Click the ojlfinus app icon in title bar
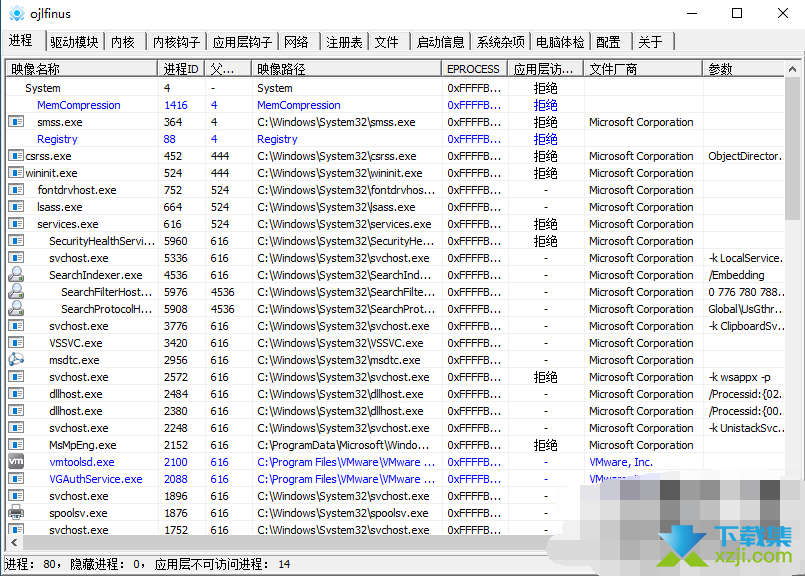This screenshot has height=576, width=805. [x=17, y=13]
